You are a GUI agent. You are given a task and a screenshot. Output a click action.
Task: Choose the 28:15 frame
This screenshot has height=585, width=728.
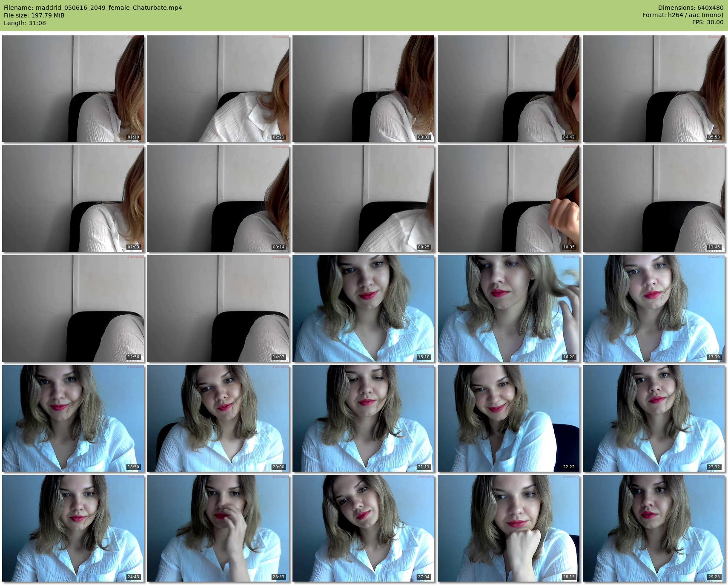coord(509,528)
